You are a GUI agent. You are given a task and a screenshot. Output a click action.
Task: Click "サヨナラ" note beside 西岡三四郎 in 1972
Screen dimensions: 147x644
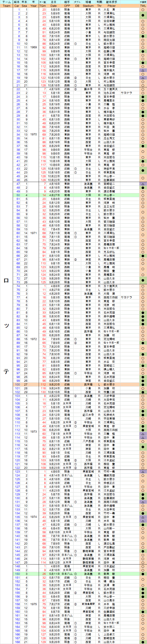point(126,298)
